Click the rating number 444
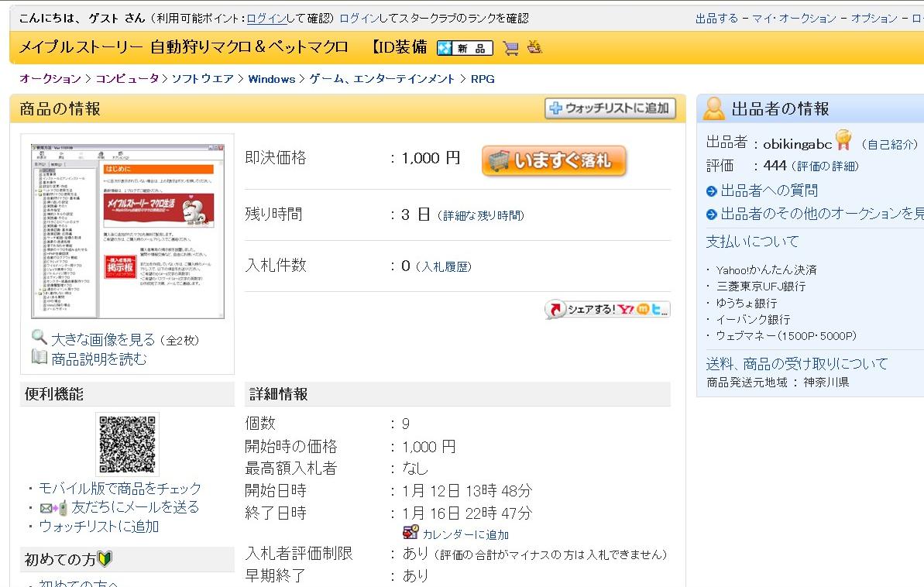 pos(775,166)
